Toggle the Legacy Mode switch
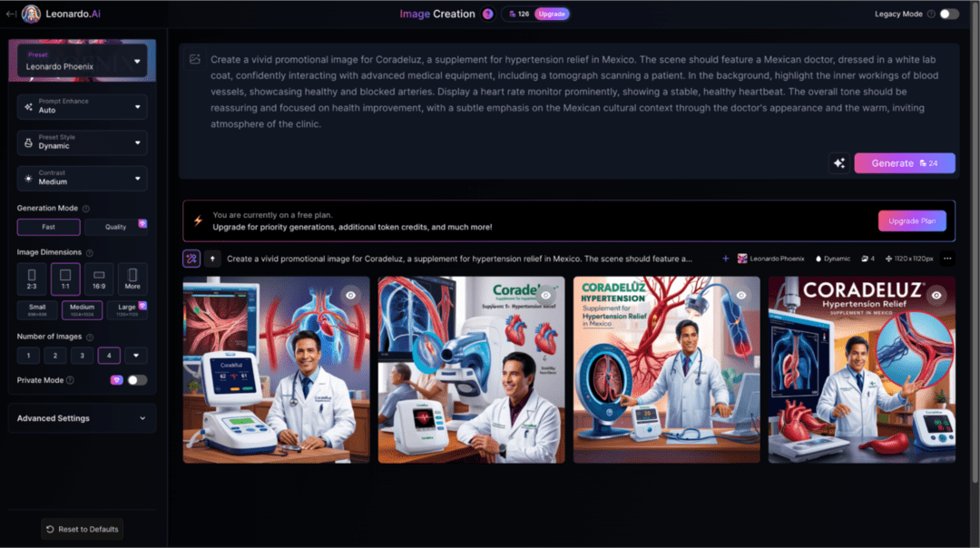The image size is (980, 548). pos(948,14)
